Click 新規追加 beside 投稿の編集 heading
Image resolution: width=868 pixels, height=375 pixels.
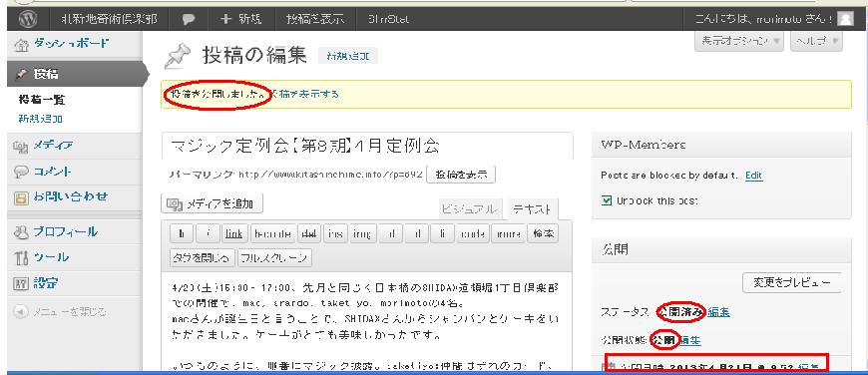(x=347, y=56)
